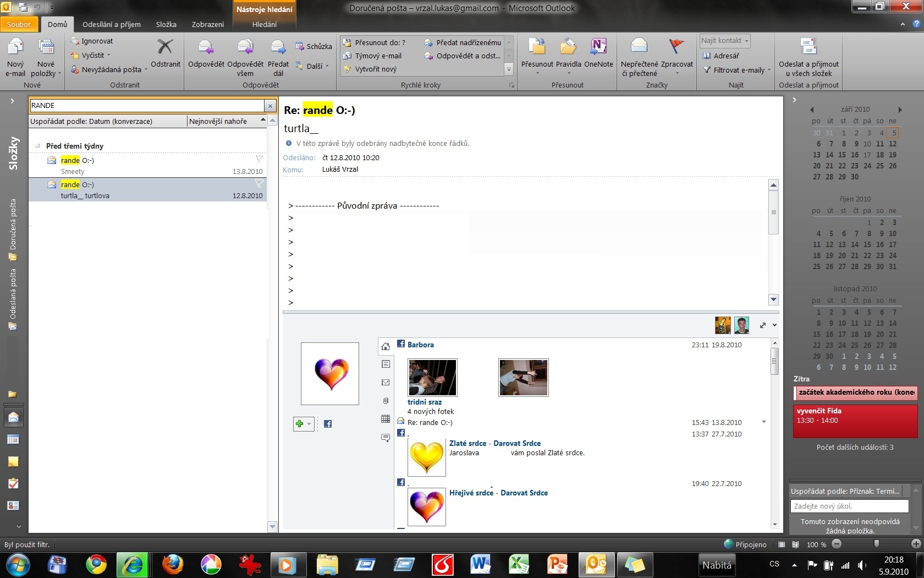This screenshot has height=578, width=924.
Task: Click Uspořádat podle: Datum column header
Action: click(x=107, y=121)
